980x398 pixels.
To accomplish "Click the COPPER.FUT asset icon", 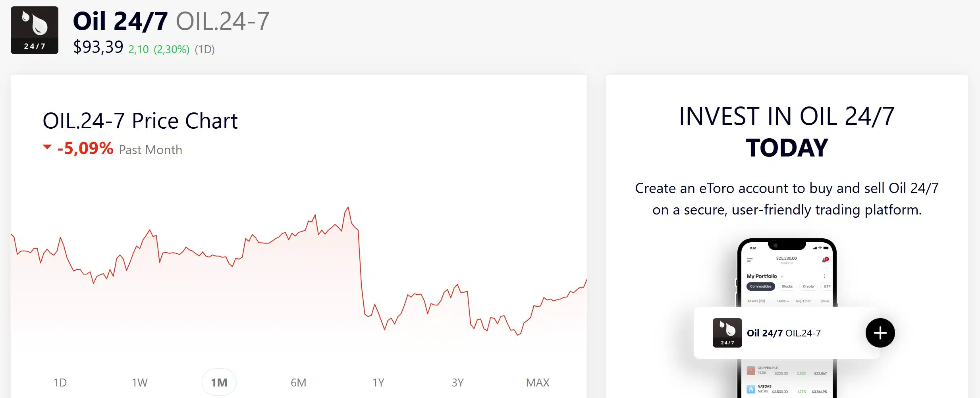I will (x=751, y=370).
